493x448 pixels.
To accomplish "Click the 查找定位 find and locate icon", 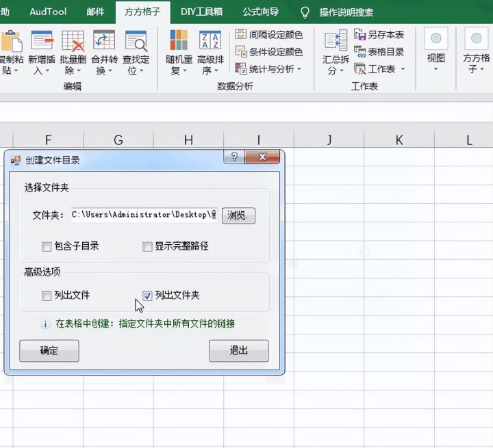I will click(x=136, y=41).
